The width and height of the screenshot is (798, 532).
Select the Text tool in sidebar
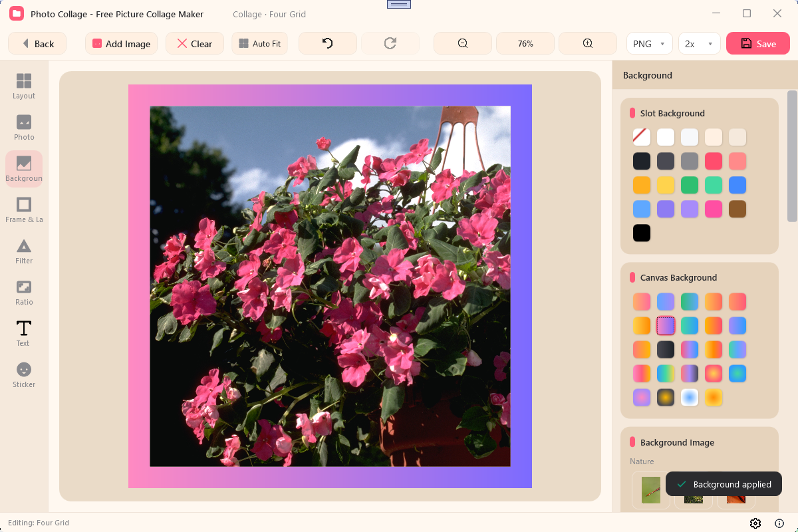click(x=24, y=334)
